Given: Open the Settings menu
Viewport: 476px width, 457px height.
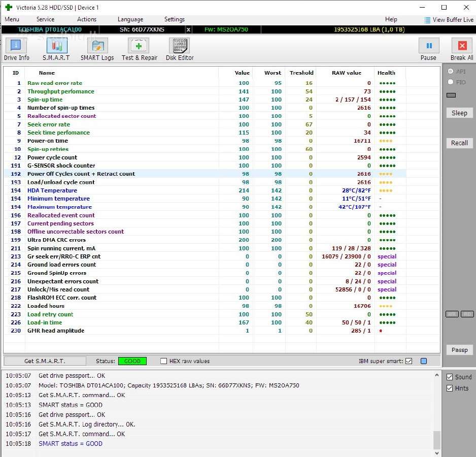Looking at the screenshot, I should click(x=174, y=19).
